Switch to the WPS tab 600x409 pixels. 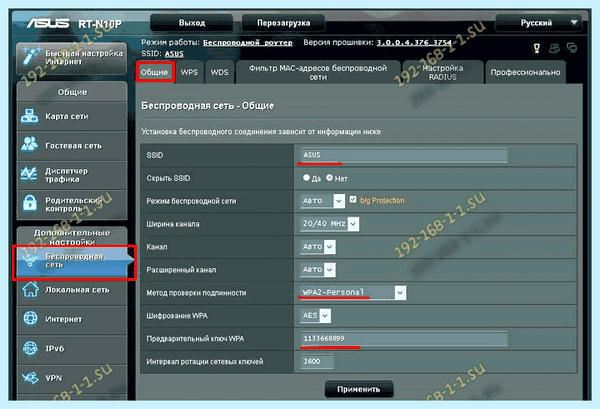tap(189, 72)
